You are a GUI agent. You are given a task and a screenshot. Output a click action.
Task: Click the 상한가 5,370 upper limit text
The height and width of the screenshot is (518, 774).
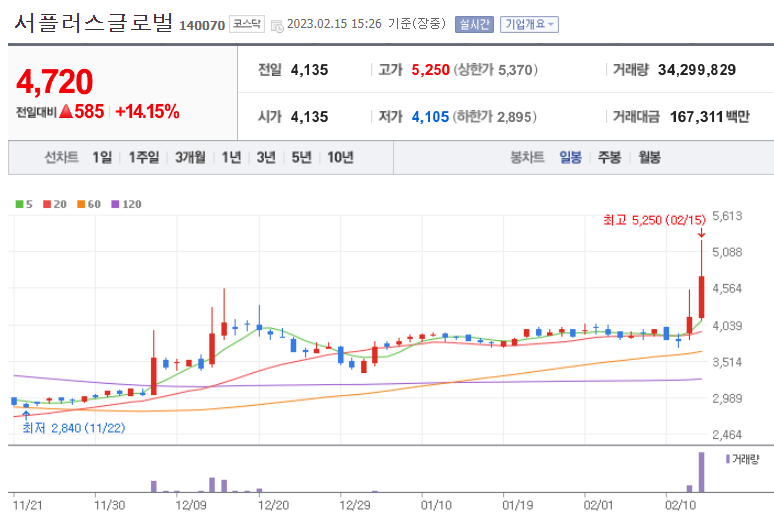(496, 70)
